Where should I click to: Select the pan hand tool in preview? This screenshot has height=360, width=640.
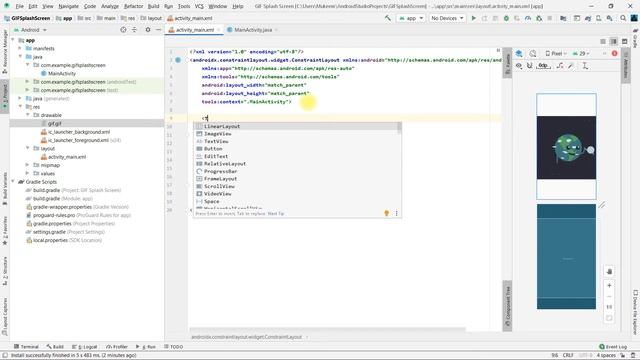[609, 271]
